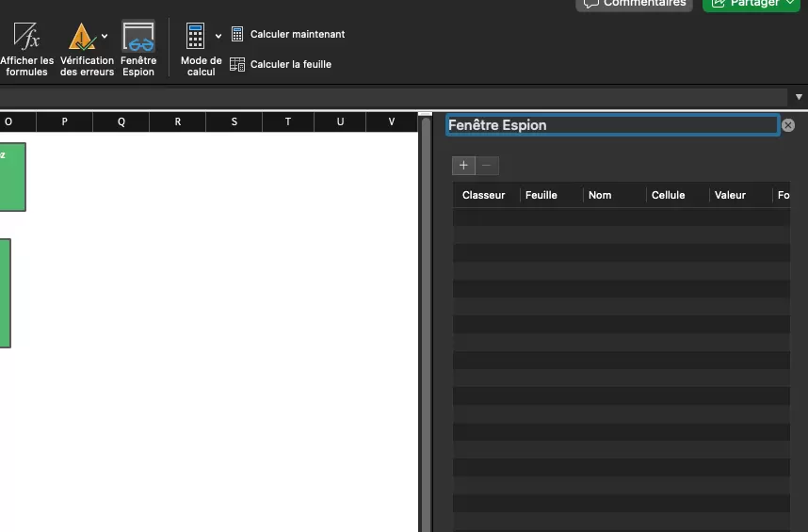
Task: Click the vertical scrollbar of the sheet
Action: coord(426,325)
